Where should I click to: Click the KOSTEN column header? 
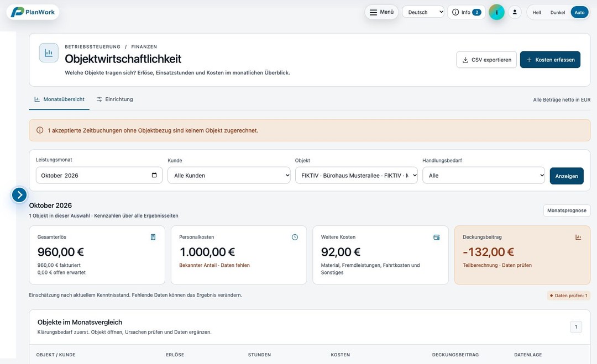coord(341,355)
